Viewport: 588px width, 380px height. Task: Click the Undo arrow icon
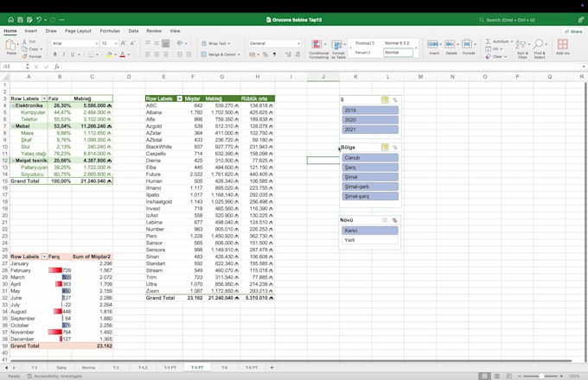pos(39,20)
